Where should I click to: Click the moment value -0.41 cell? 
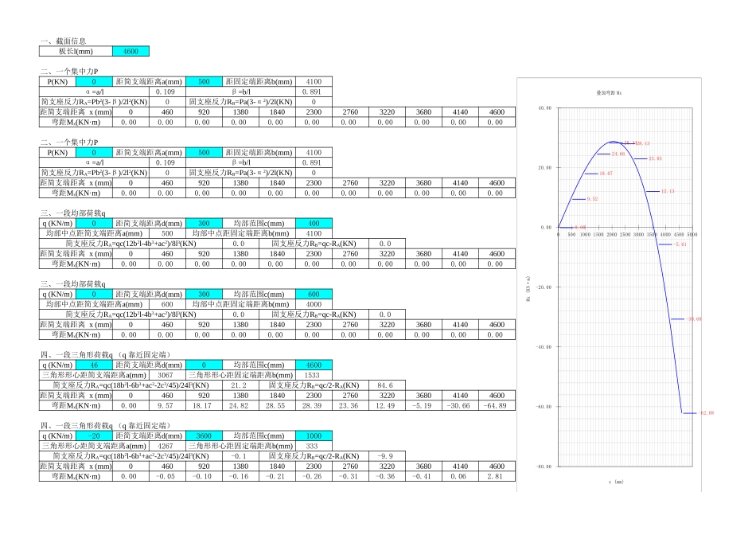point(424,477)
